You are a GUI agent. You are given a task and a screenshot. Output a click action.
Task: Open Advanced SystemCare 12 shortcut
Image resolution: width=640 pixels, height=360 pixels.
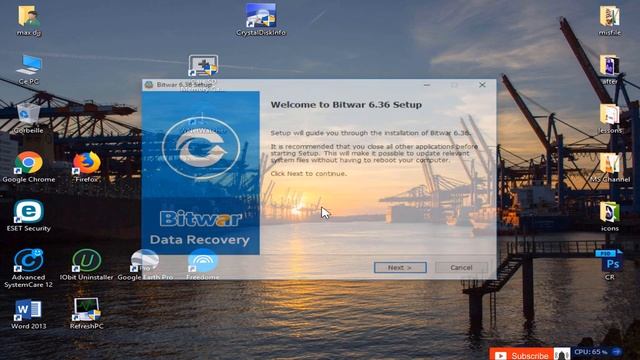pyautogui.click(x=29, y=268)
